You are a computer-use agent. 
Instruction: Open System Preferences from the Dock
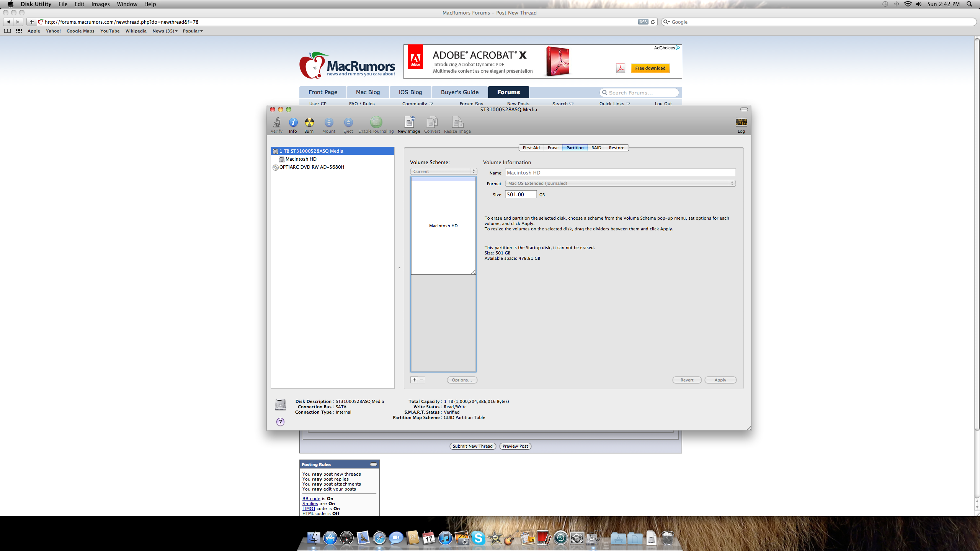pos(577,538)
